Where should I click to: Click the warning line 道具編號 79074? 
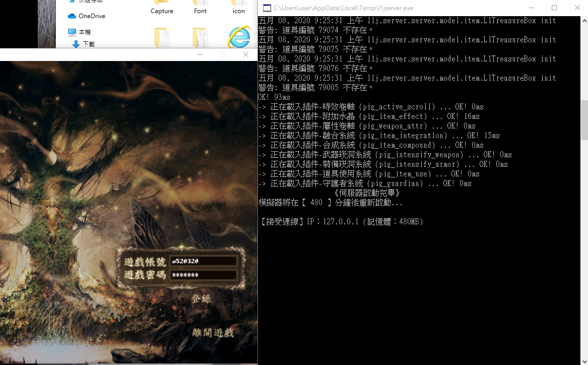(315, 30)
